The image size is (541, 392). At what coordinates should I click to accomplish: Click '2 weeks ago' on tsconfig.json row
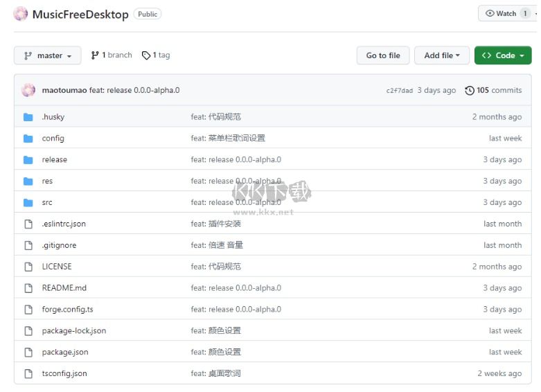499,374
